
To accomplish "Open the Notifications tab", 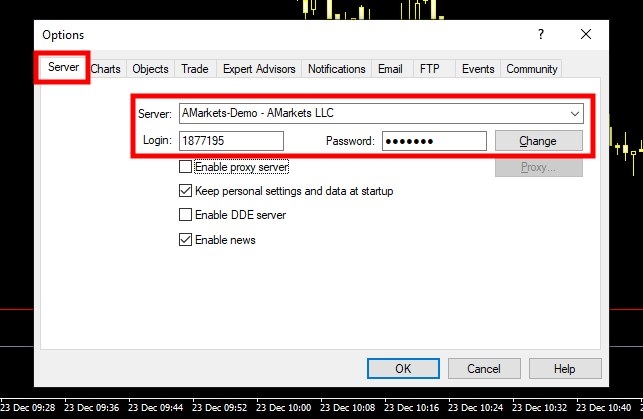I will pyautogui.click(x=336, y=69).
